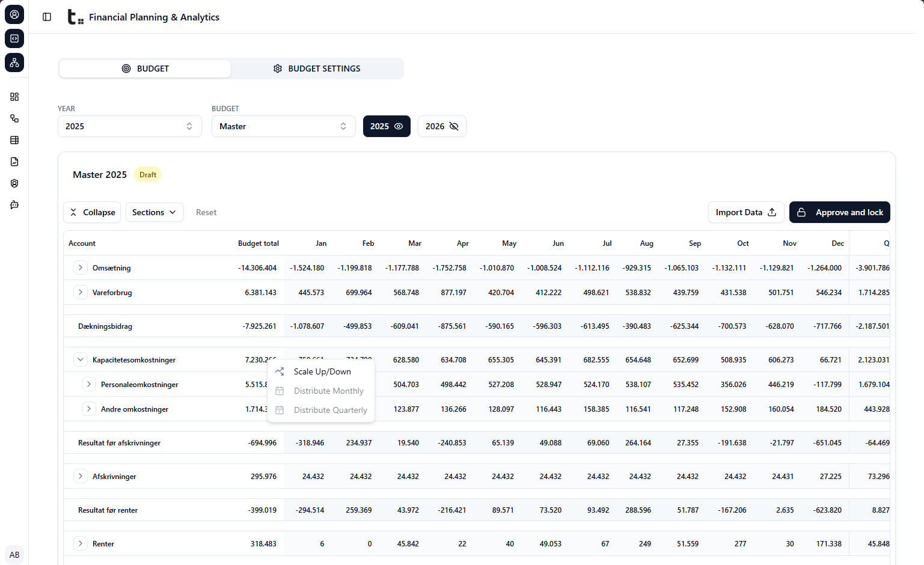924x565 pixels.
Task: Click the Approve and lock button
Action: click(839, 212)
